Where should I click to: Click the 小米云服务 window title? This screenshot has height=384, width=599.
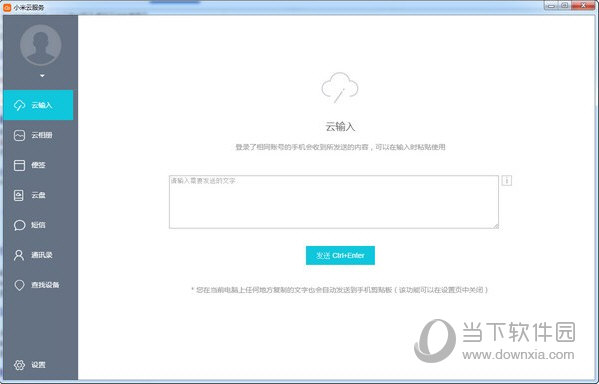pyautogui.click(x=29, y=7)
